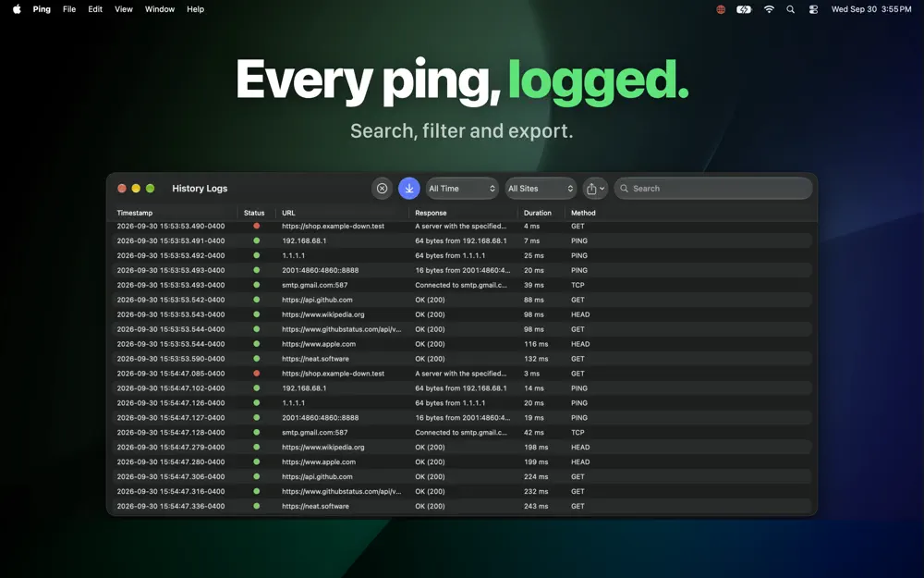This screenshot has width=924, height=578.
Task: Select 1.1.1.1 URL at 15:54:47.126
Action: coord(294,403)
